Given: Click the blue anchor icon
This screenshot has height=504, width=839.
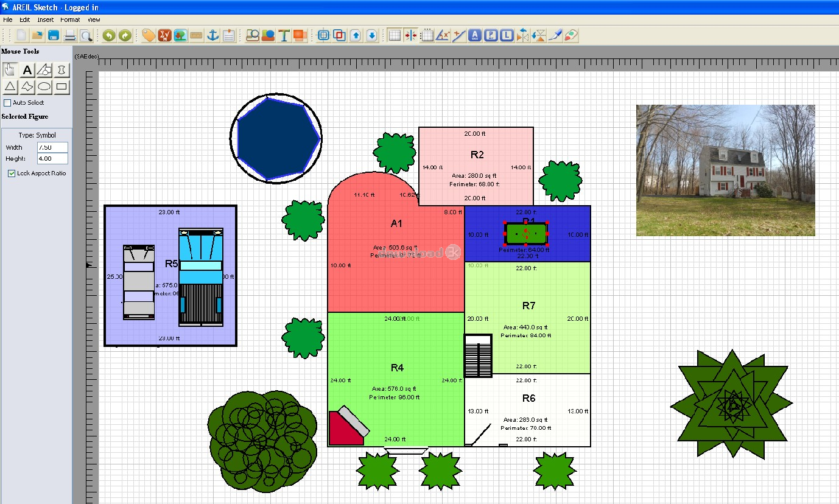Looking at the screenshot, I should (212, 35).
